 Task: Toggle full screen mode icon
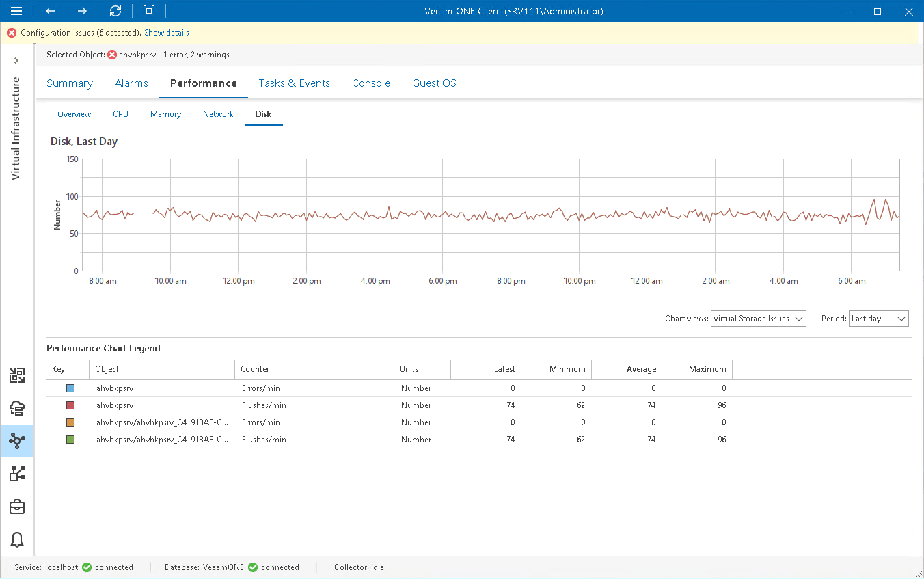point(148,11)
